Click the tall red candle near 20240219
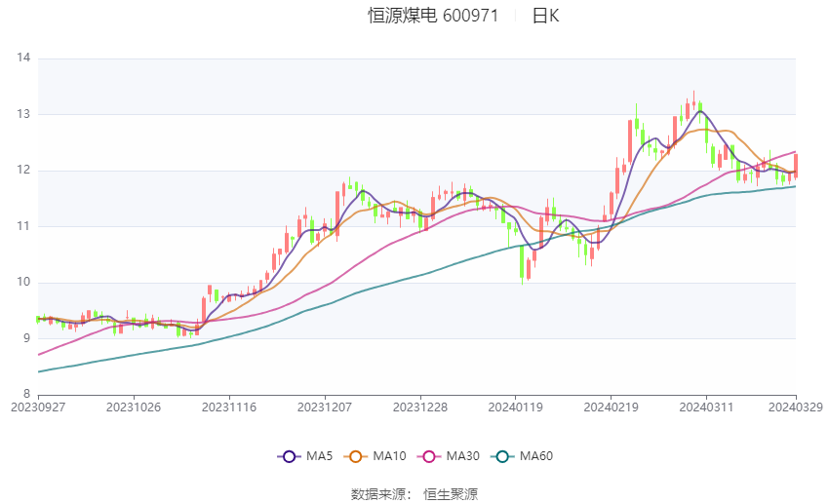 630,140
